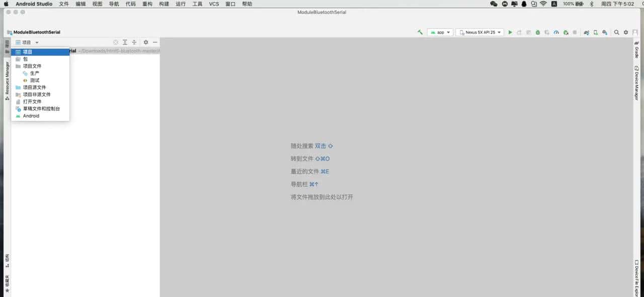
Task: Open the app run configuration dropdown
Action: (440, 32)
